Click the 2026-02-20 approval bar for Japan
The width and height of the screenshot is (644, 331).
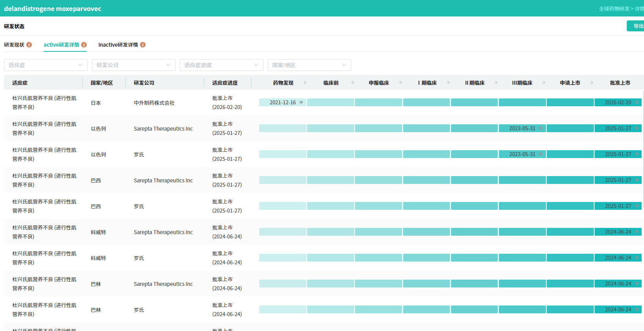[618, 102]
